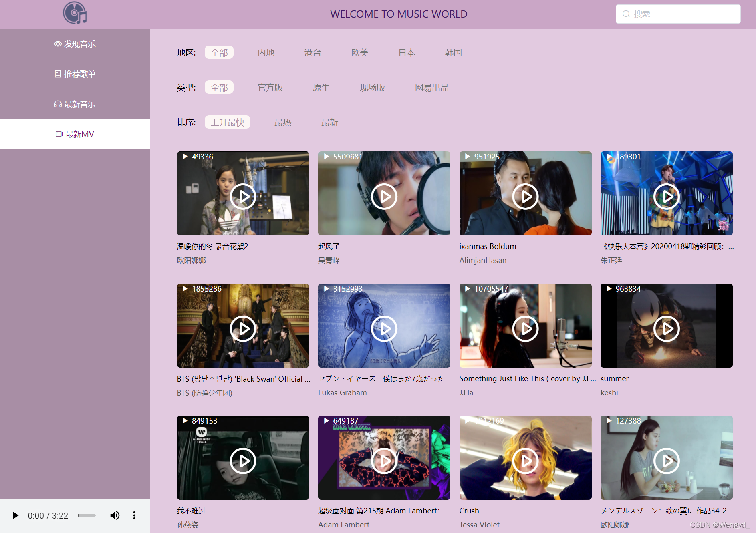Play the Lukas Graham セブン・イヤーズ MV
Screen dimensions: 756x533
384,329
